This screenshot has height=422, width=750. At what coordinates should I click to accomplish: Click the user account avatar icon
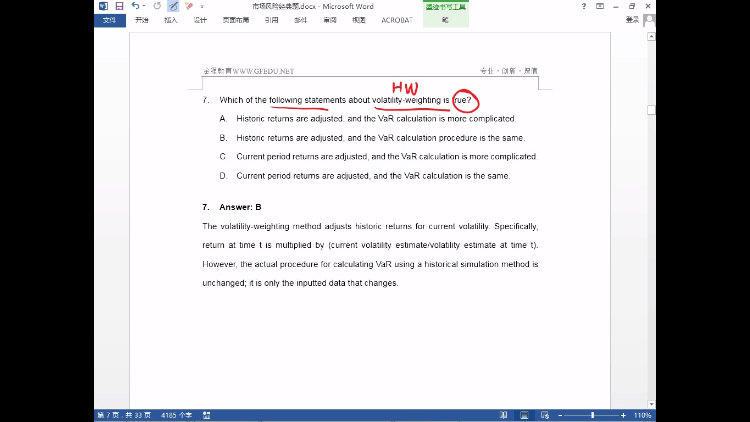coord(649,20)
